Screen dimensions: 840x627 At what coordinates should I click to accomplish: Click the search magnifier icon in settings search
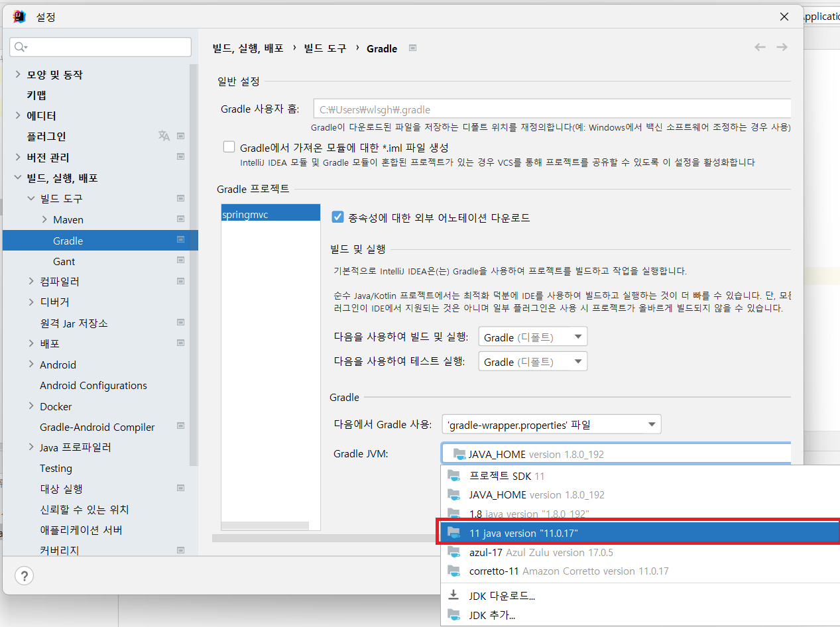[x=21, y=47]
